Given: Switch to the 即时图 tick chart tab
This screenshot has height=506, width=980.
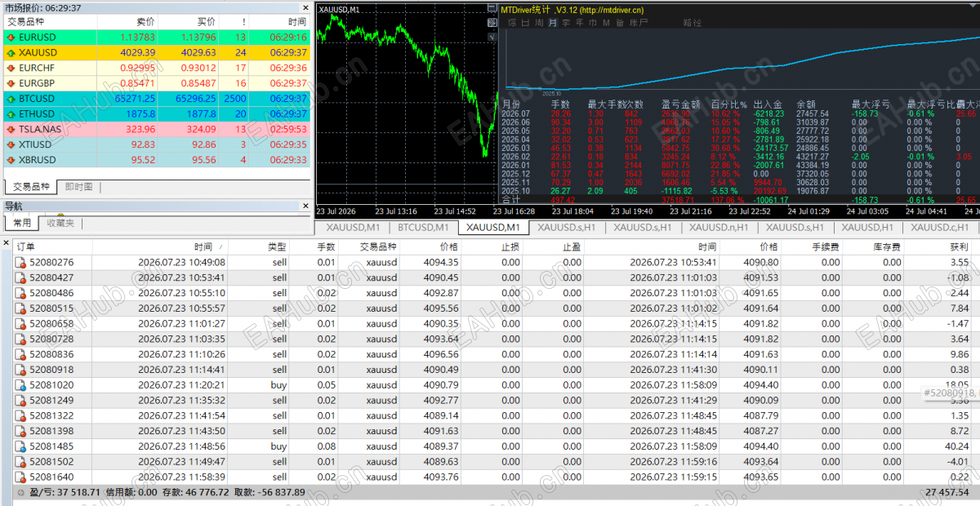Looking at the screenshot, I should tap(79, 187).
